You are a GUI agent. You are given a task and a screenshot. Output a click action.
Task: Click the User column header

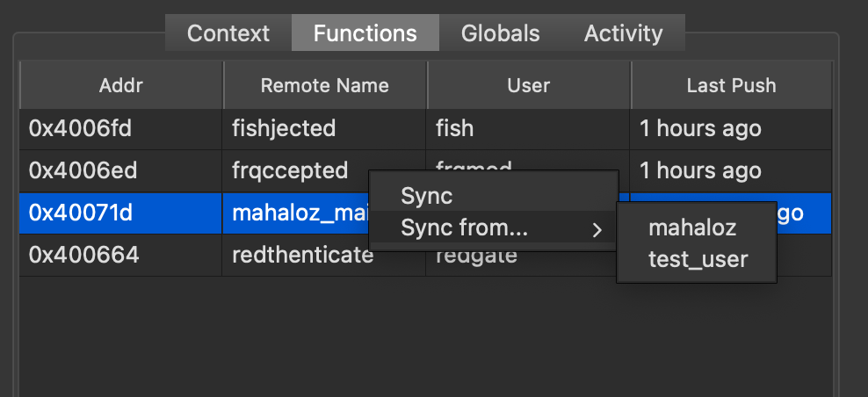tap(529, 85)
